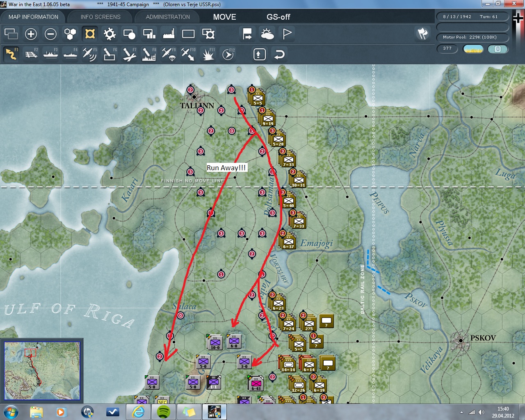Switch to the INFO SCREENS tab

(100, 17)
